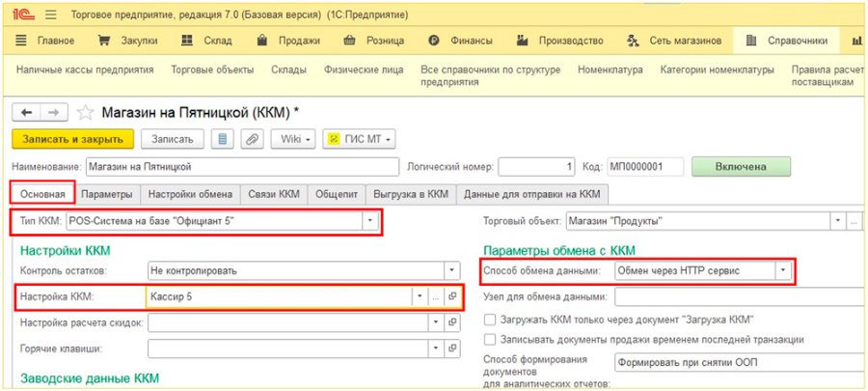This screenshot has height=391, width=868.
Task: Expand the Горячие клавиши dropdown arrow
Action: [436, 349]
